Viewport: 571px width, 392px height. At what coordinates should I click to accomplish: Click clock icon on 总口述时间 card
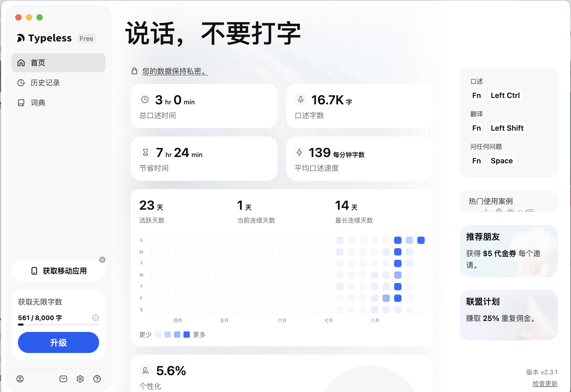click(145, 100)
